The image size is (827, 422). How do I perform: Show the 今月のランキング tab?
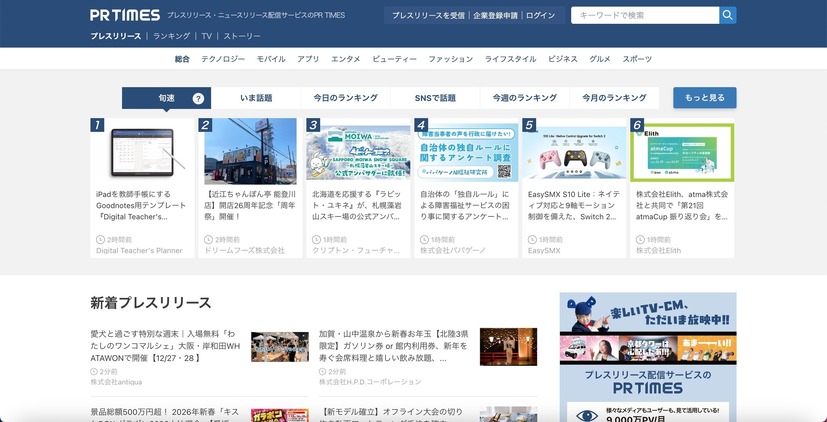click(612, 98)
